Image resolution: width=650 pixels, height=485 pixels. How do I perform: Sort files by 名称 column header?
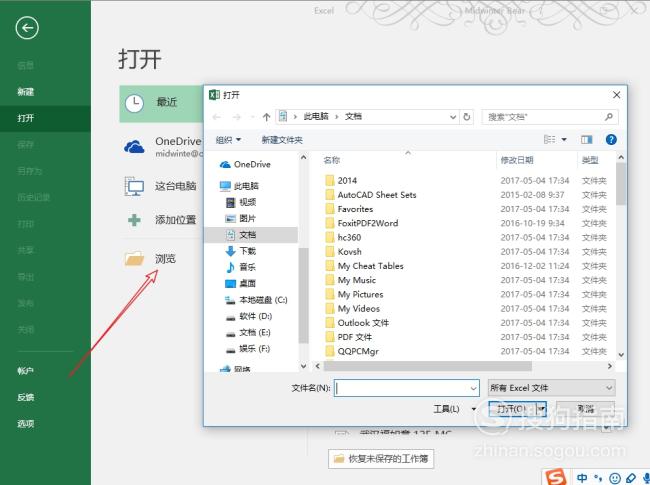pyautogui.click(x=332, y=160)
